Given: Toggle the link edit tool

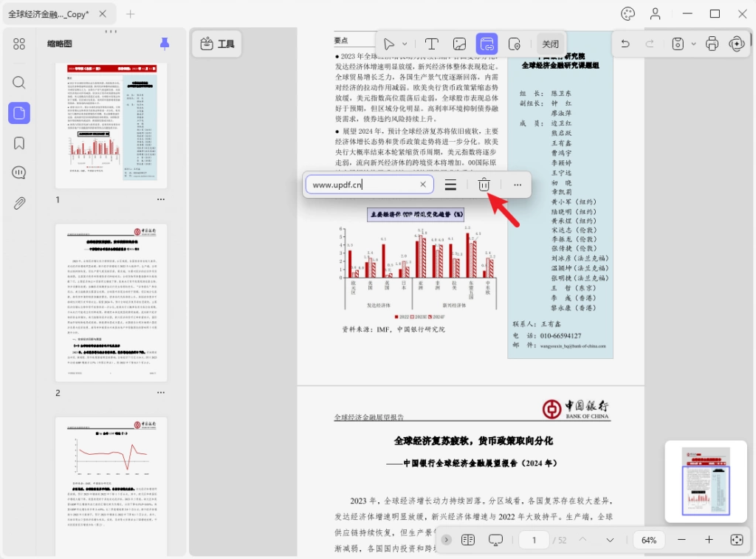Looking at the screenshot, I should pyautogui.click(x=487, y=44).
